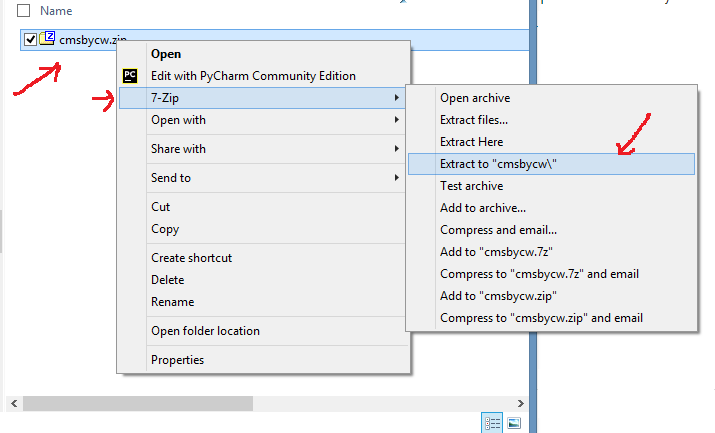Click Open archive in 7-Zip submenu
Viewport: 715px width, 433px height.
click(474, 98)
